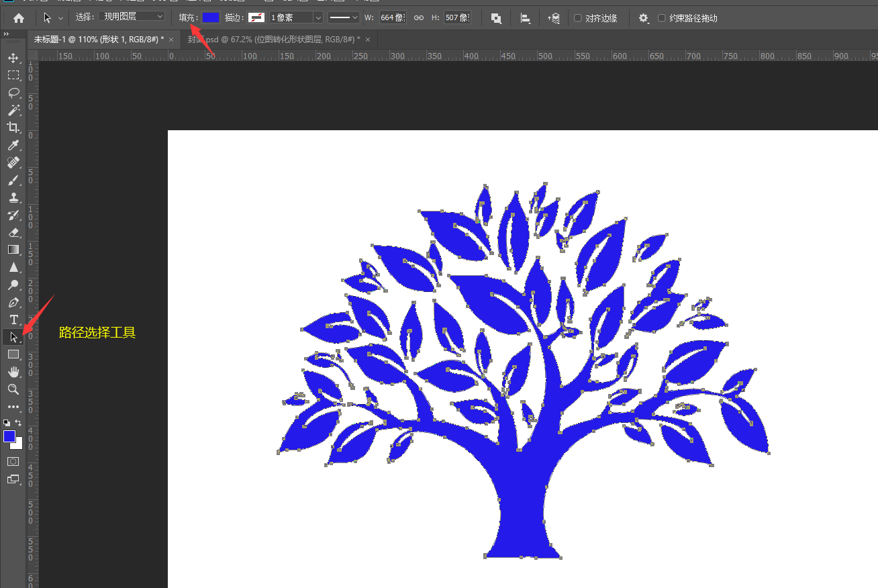Select the Horizontal Type tool
878x588 pixels.
(13, 320)
